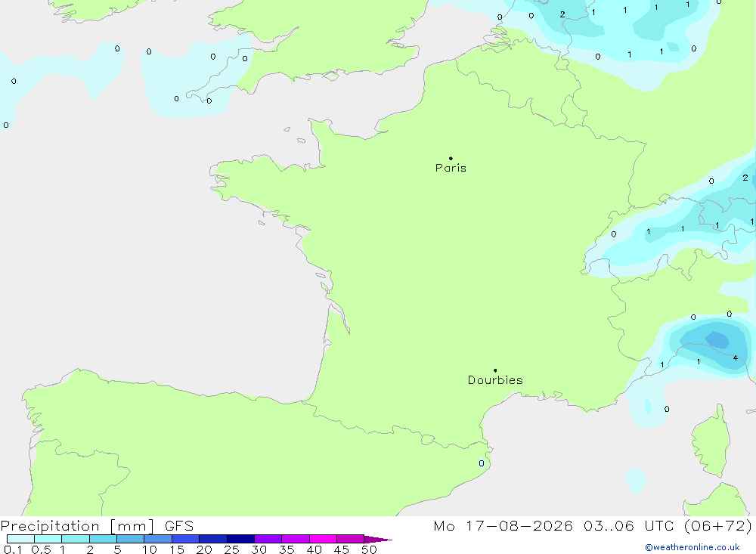Pick the 15–20 mm legend color swatch
Screen dimensions: 756x554
(x=185, y=539)
